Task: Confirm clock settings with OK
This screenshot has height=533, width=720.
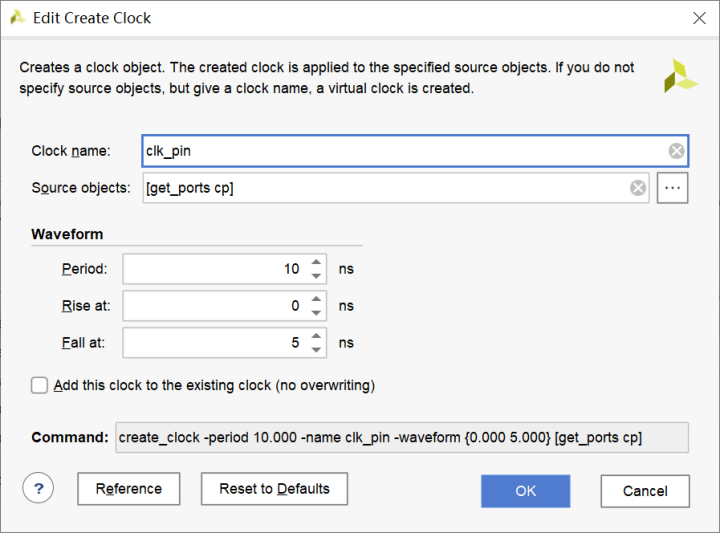Action: (x=525, y=490)
